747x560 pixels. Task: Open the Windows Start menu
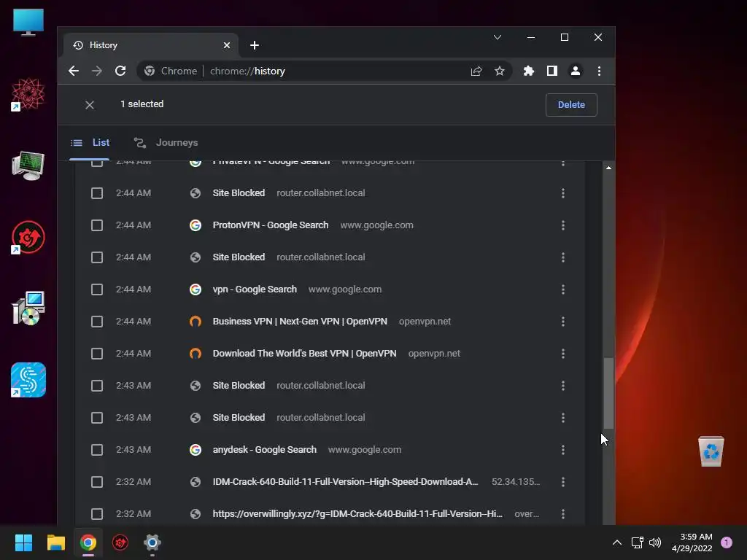click(24, 542)
